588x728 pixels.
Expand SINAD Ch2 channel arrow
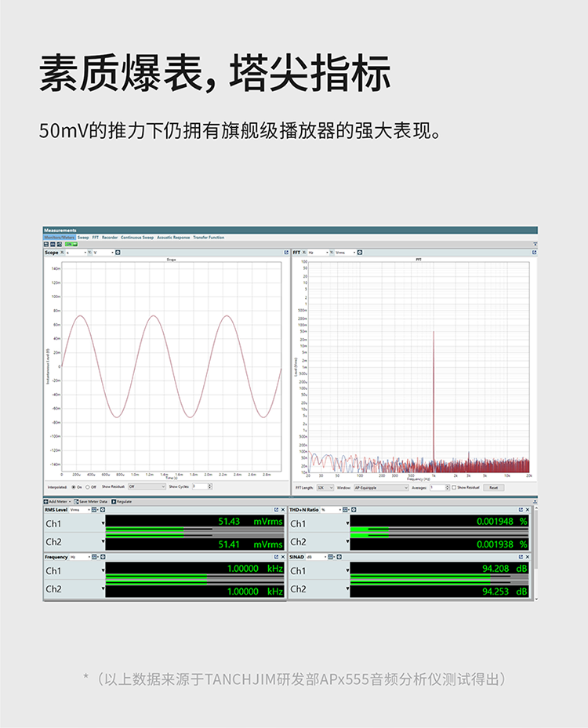347,588
